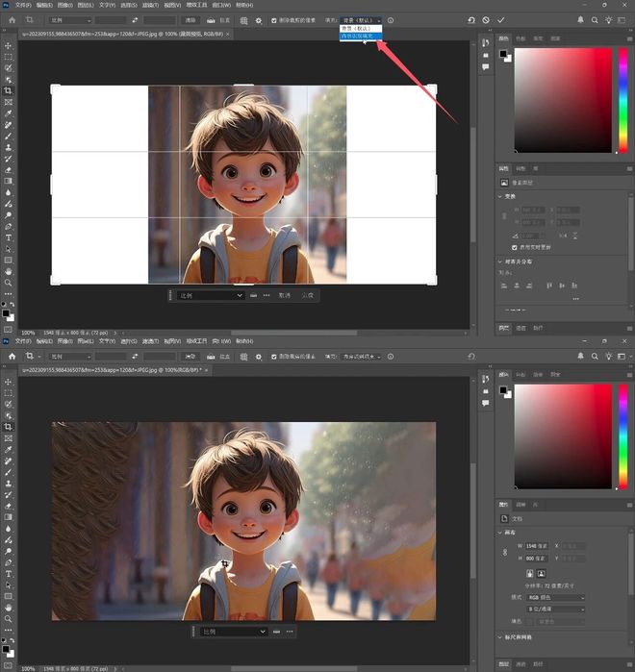This screenshot has width=635, height=672.
Task: Click the portrait orientation icon in bottom canvas properties
Action: coord(530,573)
